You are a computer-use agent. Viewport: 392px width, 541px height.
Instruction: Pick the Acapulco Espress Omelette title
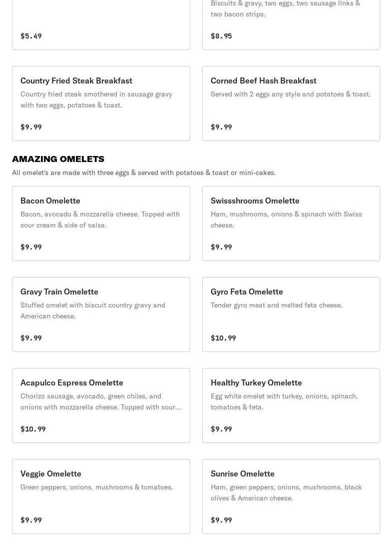[71, 382]
